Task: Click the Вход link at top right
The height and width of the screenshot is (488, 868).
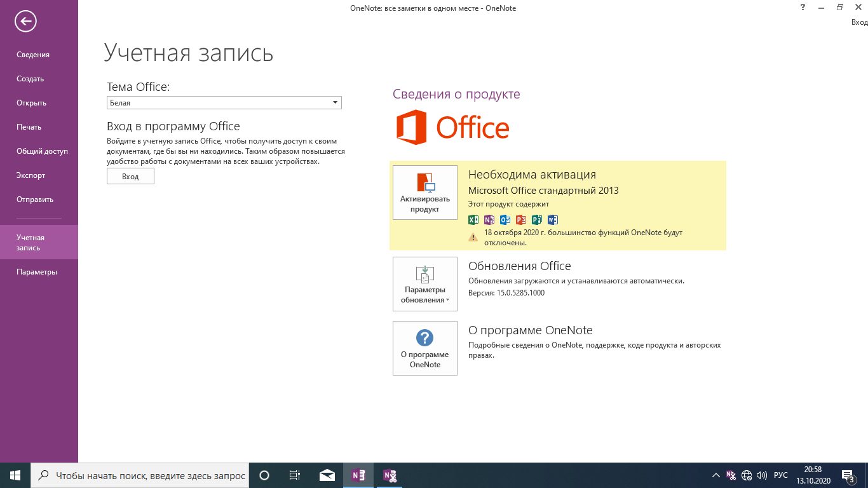Action: [x=860, y=22]
